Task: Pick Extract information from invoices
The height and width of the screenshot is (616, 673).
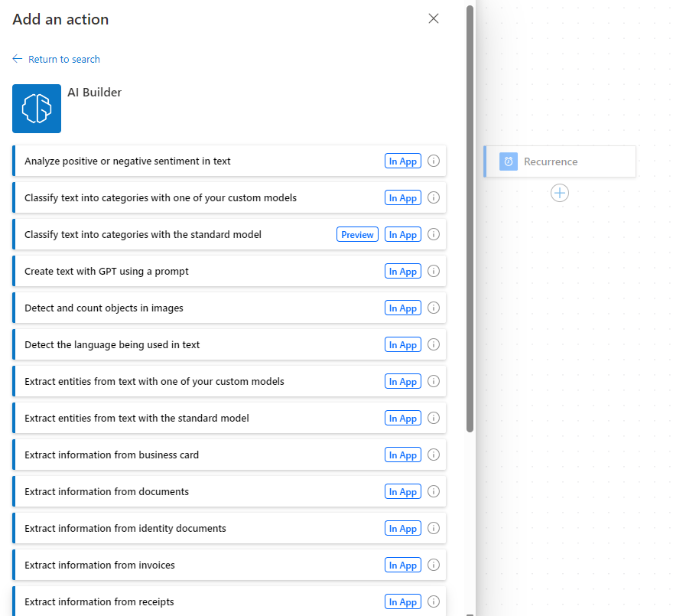Action: coord(229,565)
